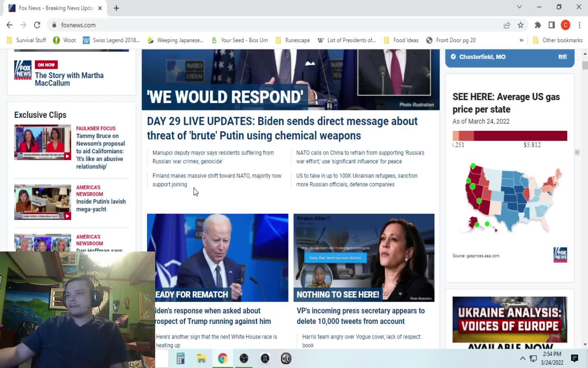This screenshot has height=368, width=588.
Task: Open the Survival Stuff bookmark folder
Action: tap(27, 40)
